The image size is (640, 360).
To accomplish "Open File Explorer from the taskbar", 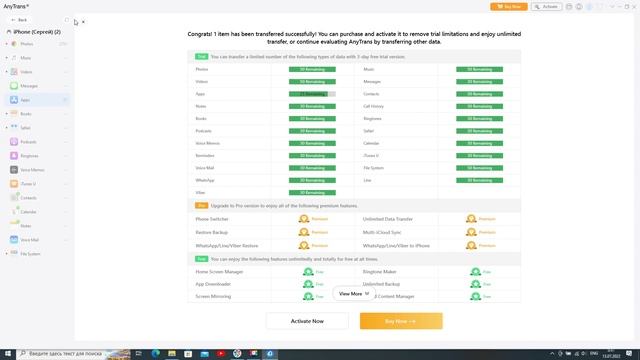I will (172, 353).
